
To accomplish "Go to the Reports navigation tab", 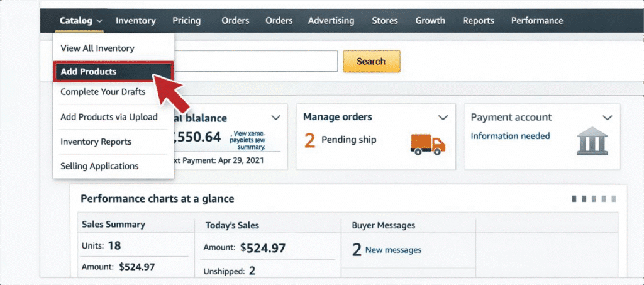I will (478, 21).
